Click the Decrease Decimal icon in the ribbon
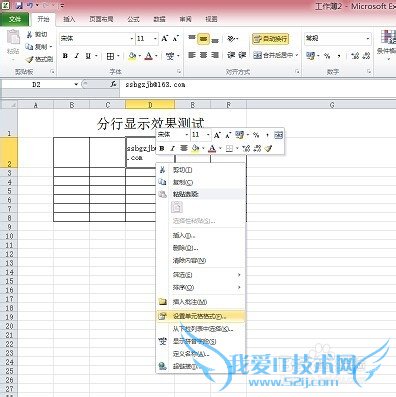The height and width of the screenshot is (397, 396). [366, 56]
